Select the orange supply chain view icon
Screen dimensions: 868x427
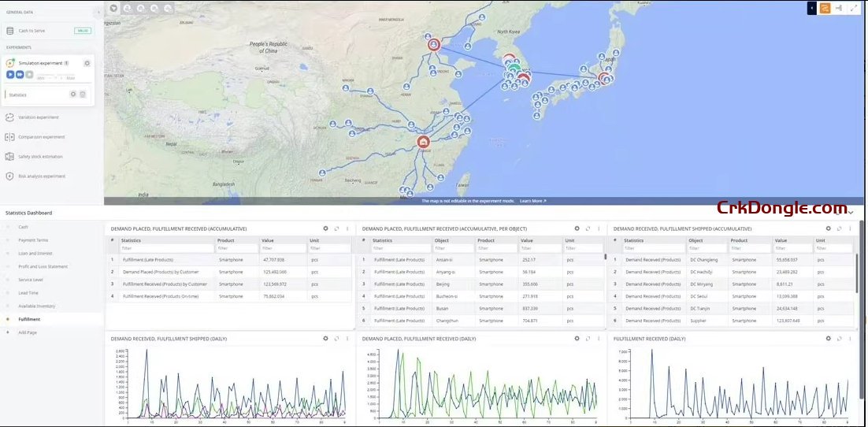tap(825, 8)
